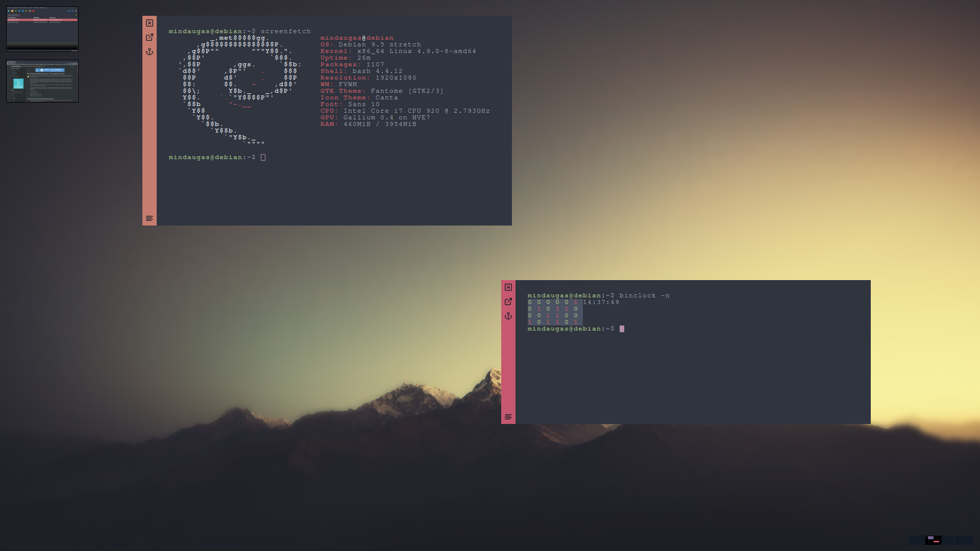Close the binclock terminal window
This screenshot has height=551, width=980.
(x=508, y=287)
